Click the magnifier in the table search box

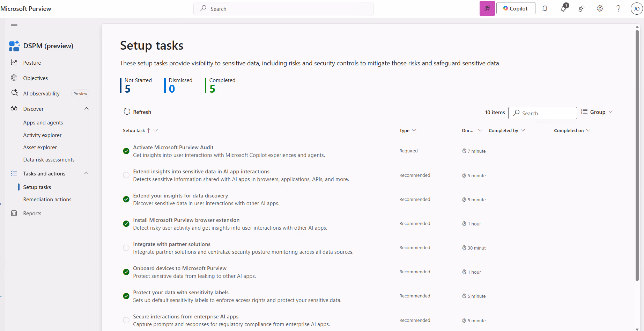point(516,113)
